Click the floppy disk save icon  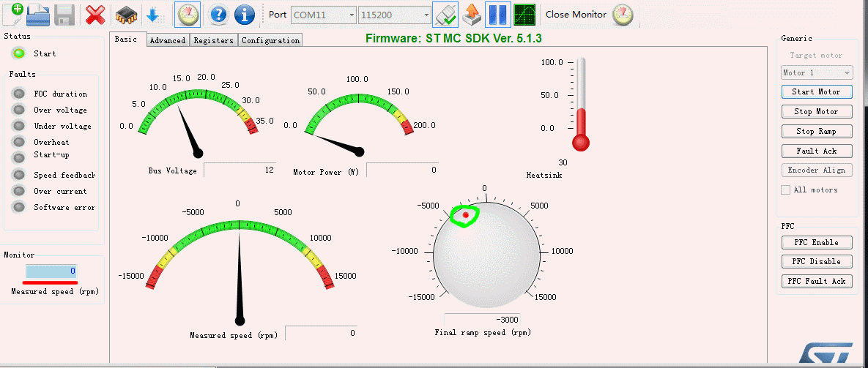(x=64, y=15)
